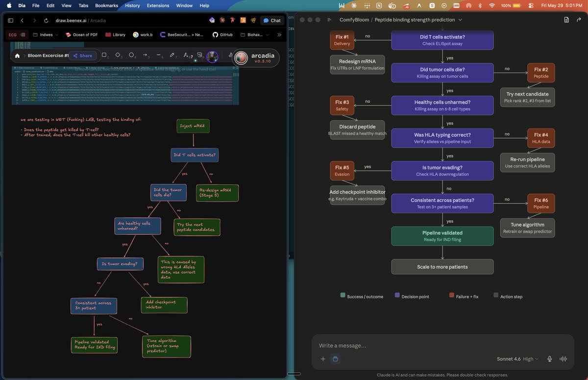
Task: Select the pencil draw tool in Arcadia
Action: pos(172,55)
